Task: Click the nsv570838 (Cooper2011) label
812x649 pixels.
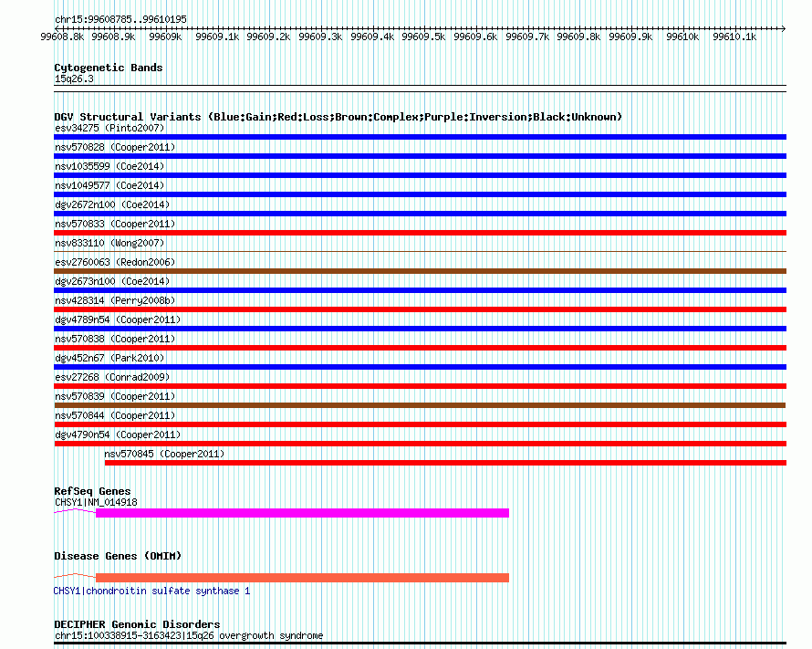Action: (115, 339)
